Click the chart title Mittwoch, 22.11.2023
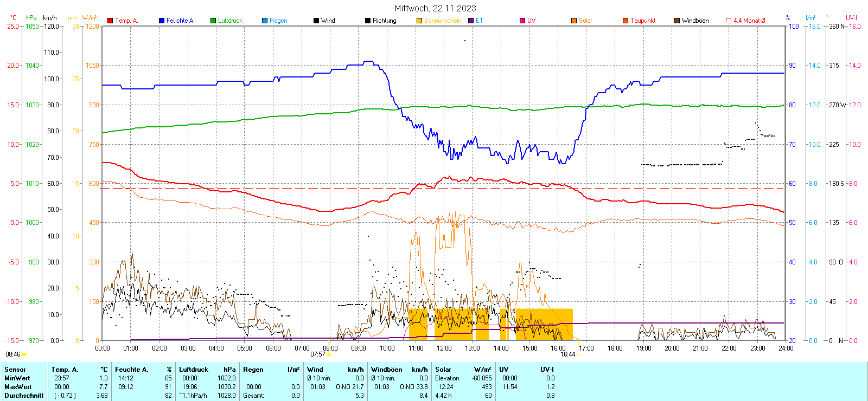Image resolution: width=868 pixels, height=401 pixels. pyautogui.click(x=435, y=8)
